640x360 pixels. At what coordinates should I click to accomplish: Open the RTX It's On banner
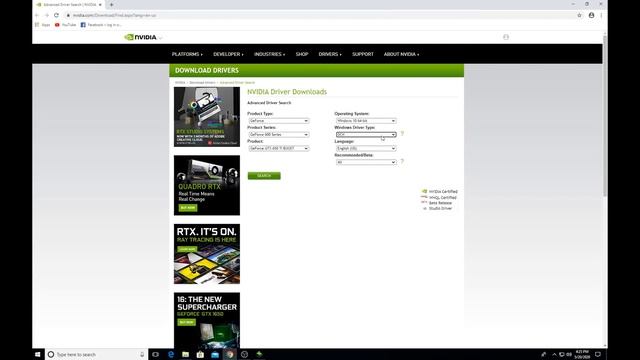tap(207, 254)
